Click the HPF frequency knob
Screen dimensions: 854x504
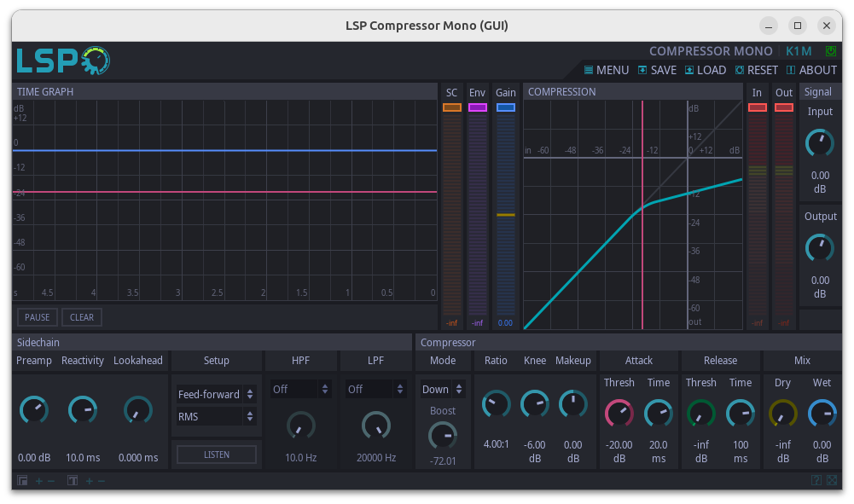click(x=300, y=426)
